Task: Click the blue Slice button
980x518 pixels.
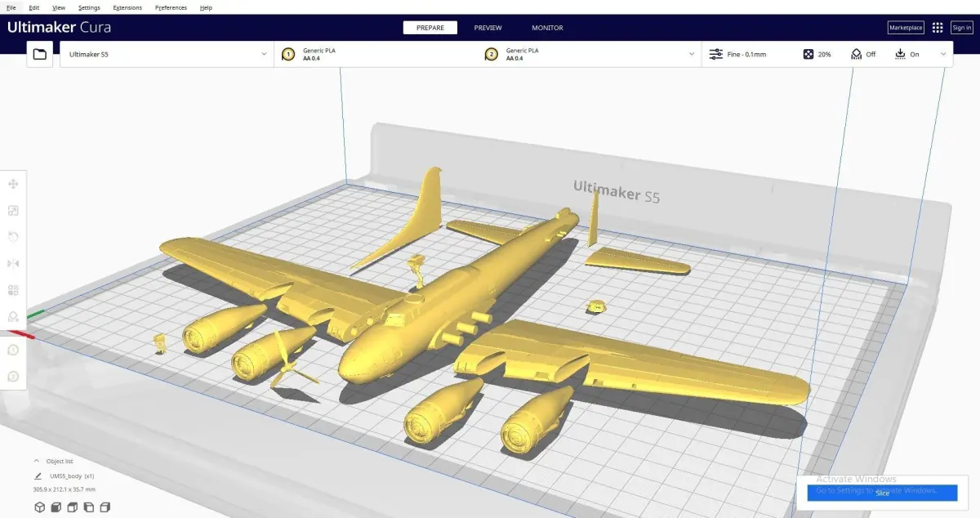Action: (882, 493)
